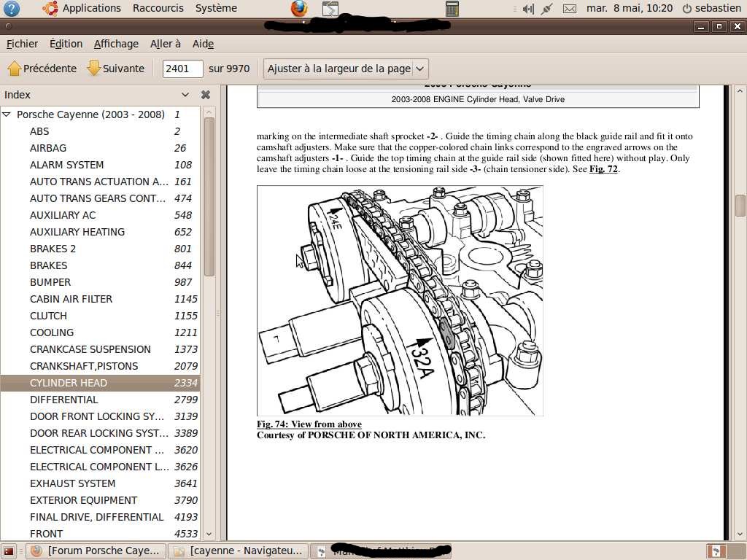Click the show desktop icon in the taskbar
The width and height of the screenshot is (747, 560).
[9, 551]
